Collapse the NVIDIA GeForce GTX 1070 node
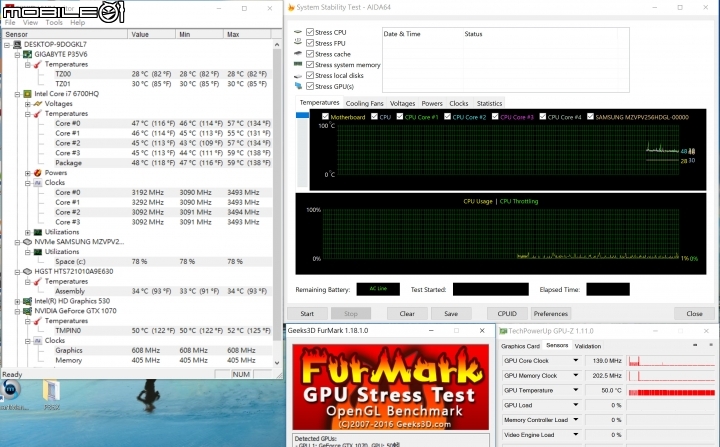The image size is (720, 447). pyautogui.click(x=17, y=311)
